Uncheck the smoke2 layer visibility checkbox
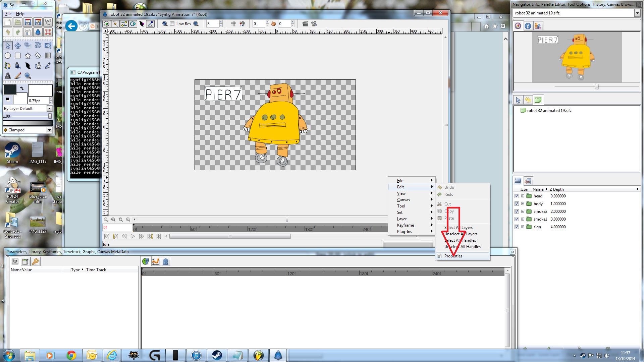 pyautogui.click(x=517, y=212)
